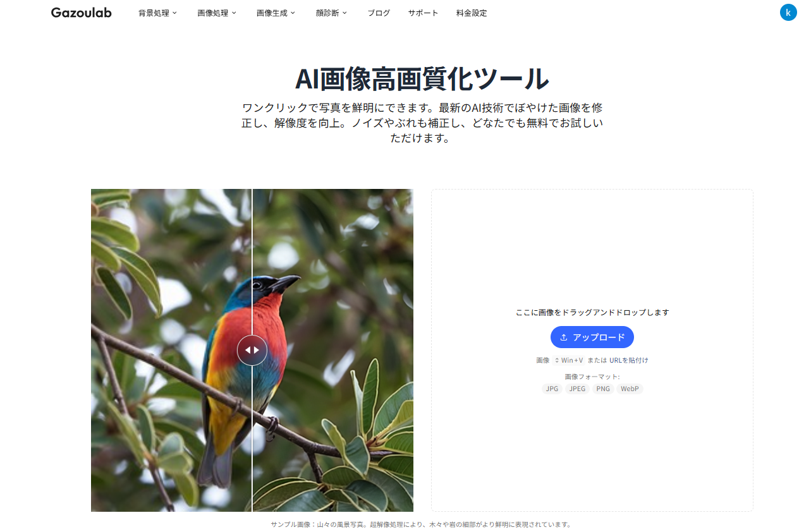The width and height of the screenshot is (811, 532).
Task: Open the user avatar 'k' menu
Action: pyautogui.click(x=788, y=12)
